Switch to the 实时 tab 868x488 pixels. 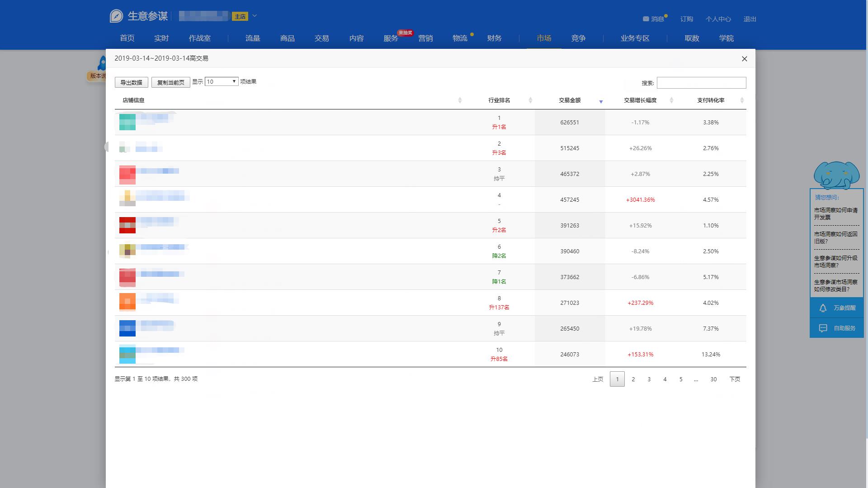click(161, 38)
